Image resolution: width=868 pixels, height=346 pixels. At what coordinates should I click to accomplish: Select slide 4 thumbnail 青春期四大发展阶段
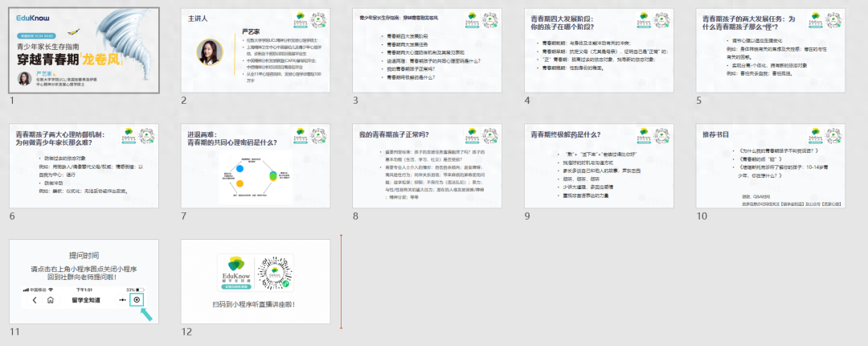point(599,51)
